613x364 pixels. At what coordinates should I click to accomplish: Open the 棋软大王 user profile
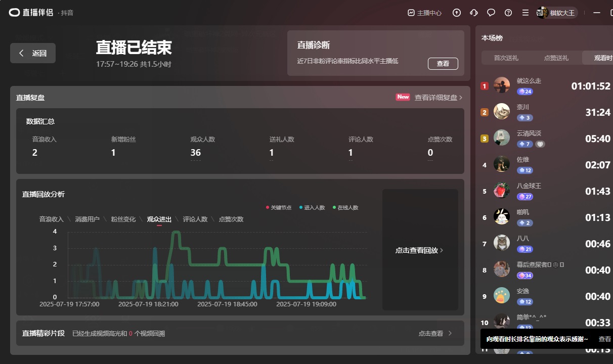[x=556, y=13]
